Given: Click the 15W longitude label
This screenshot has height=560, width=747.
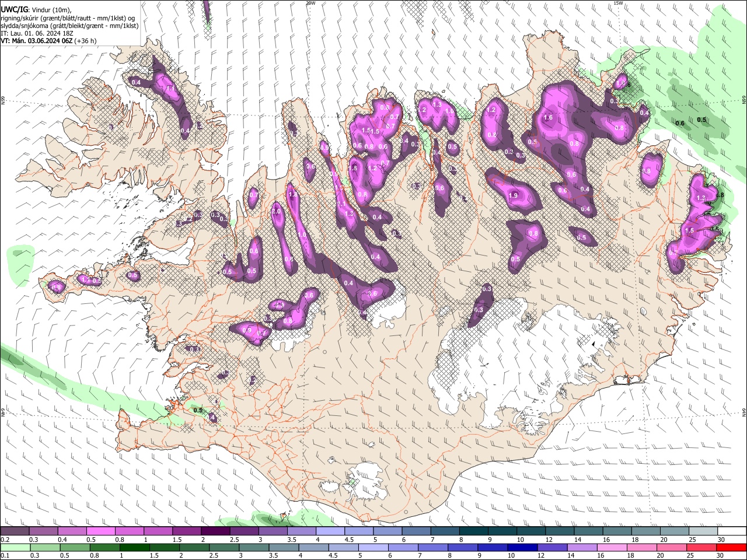Looking at the screenshot, I should [618, 3].
